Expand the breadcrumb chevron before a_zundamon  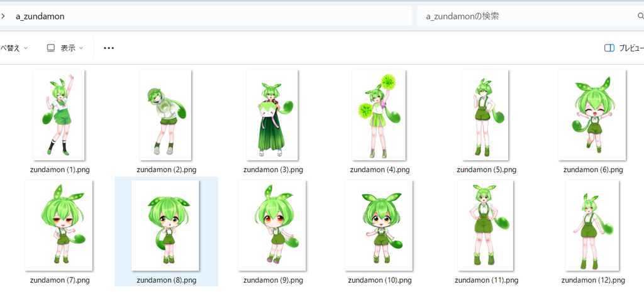(x=3, y=16)
